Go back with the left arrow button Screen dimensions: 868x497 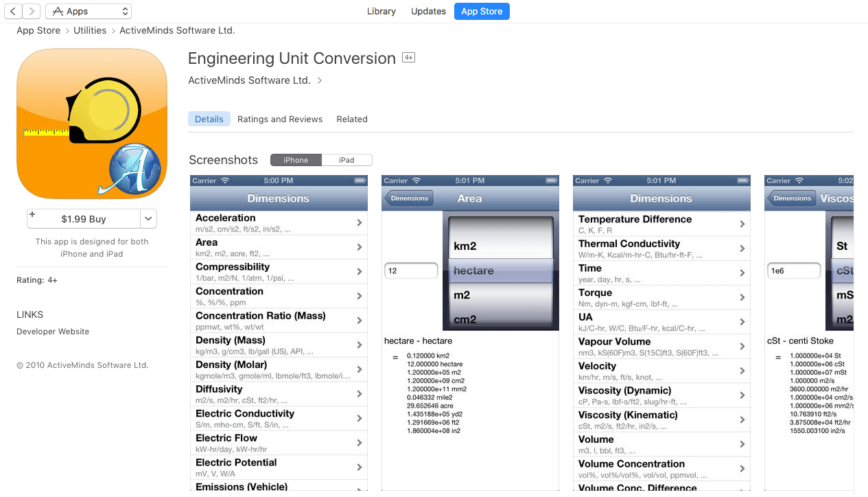click(14, 11)
